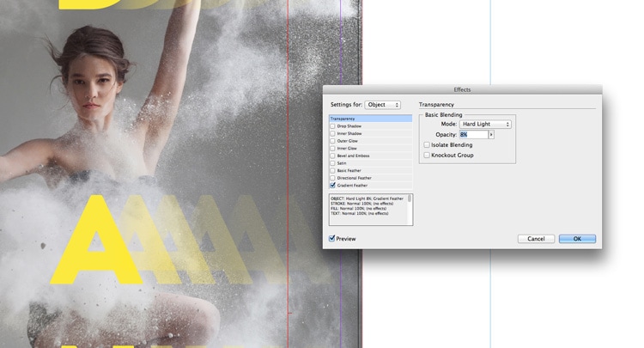Select the Inner Shadow label in list
Screen dimensions: 644x348
click(349, 133)
